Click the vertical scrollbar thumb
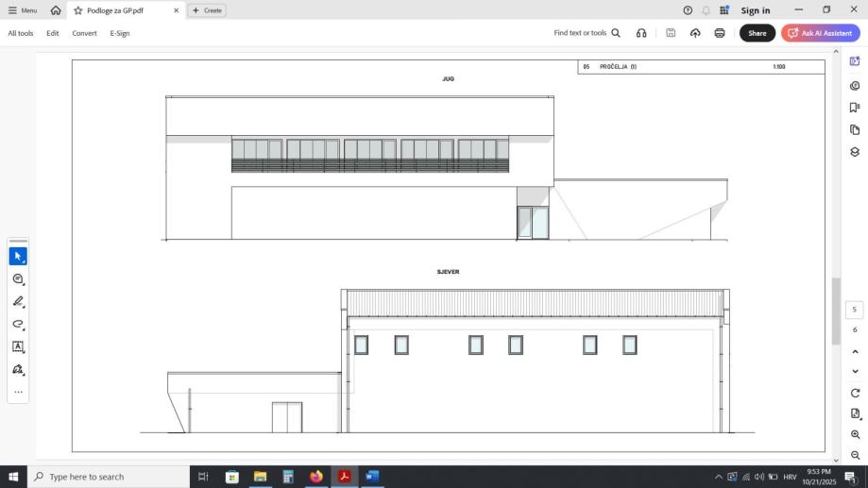 (x=835, y=311)
